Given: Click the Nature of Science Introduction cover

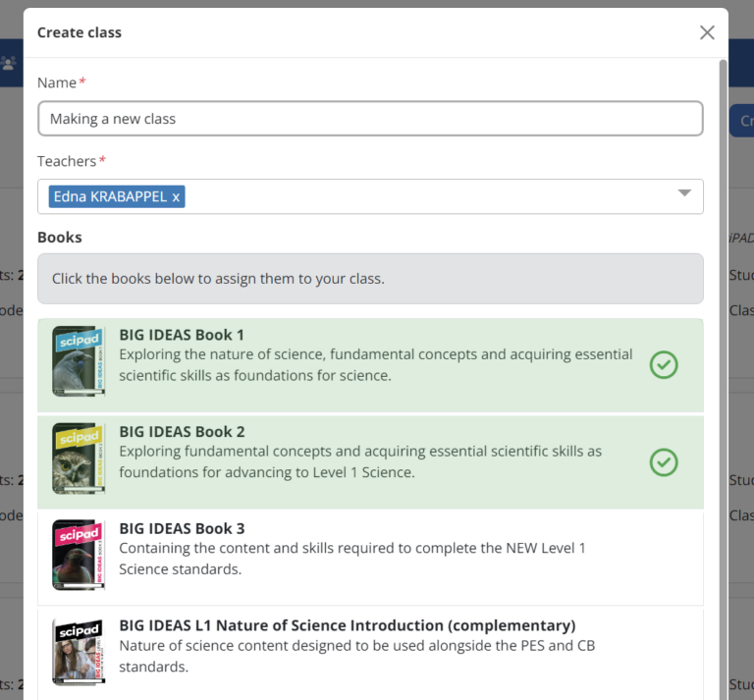Looking at the screenshot, I should (79, 651).
